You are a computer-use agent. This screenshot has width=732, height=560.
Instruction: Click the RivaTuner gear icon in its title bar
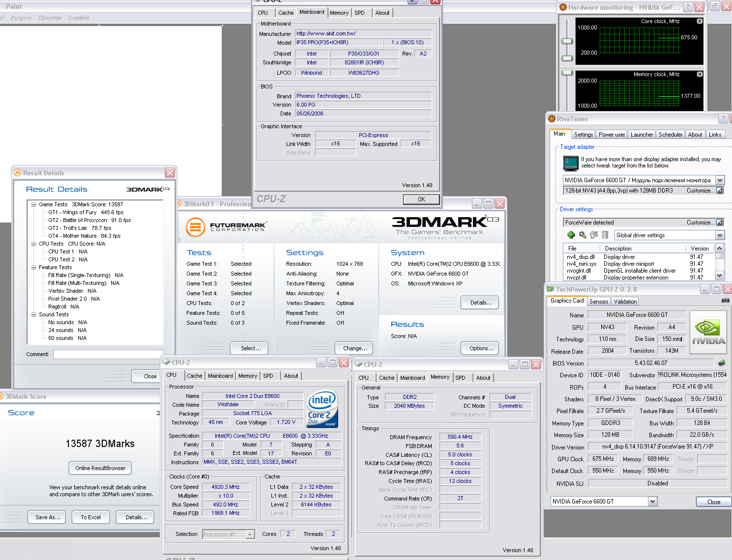click(x=552, y=119)
